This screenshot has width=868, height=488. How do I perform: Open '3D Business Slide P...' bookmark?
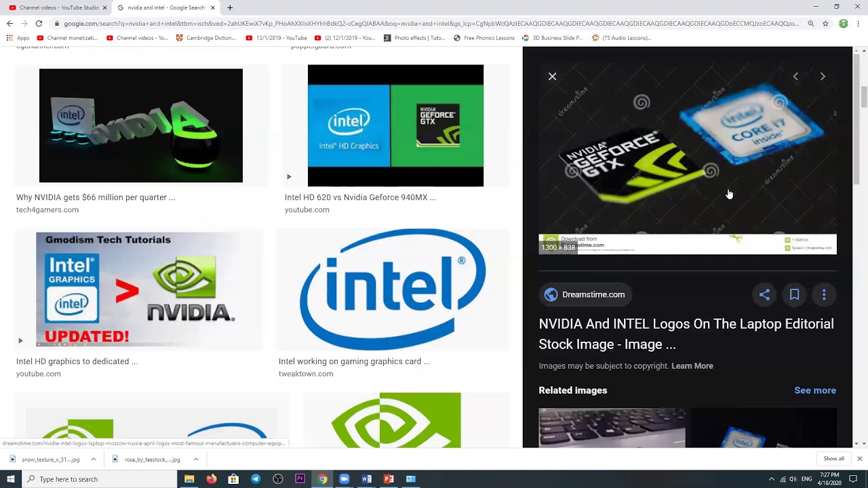(x=553, y=38)
